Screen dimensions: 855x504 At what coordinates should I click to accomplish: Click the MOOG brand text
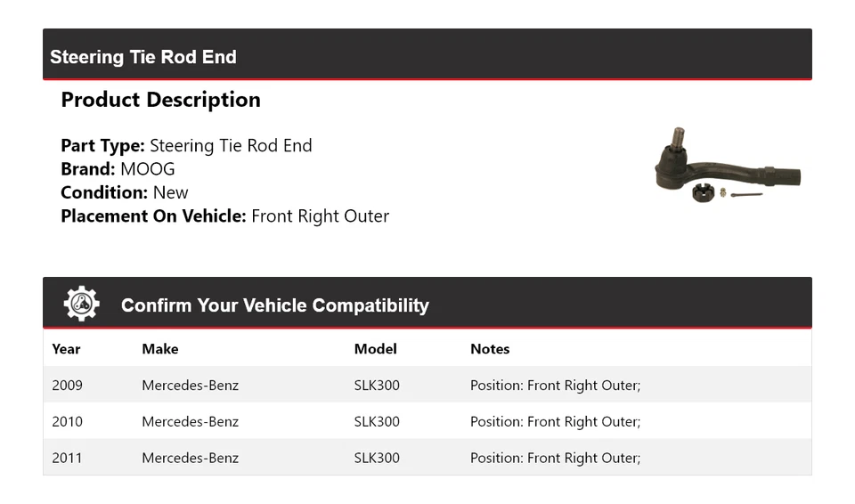[x=148, y=169]
